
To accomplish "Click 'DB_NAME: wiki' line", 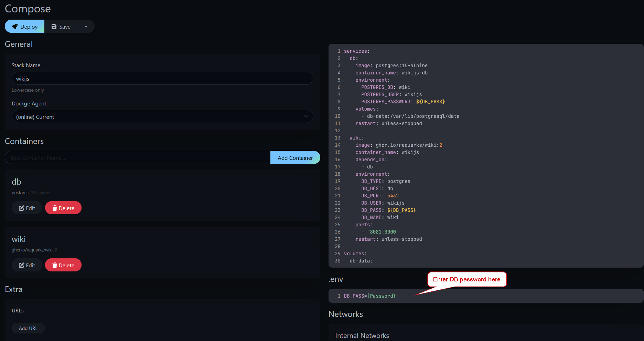I will [380, 217].
